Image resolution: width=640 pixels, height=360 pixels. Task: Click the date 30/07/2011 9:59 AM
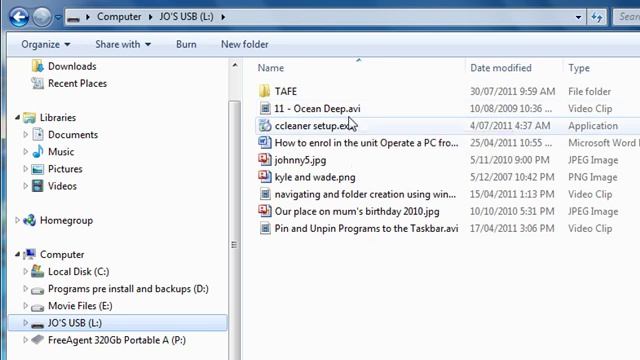pyautogui.click(x=512, y=91)
